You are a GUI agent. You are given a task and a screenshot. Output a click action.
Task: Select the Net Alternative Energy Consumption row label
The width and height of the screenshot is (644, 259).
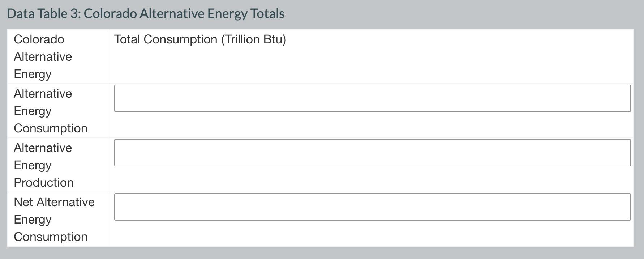point(54,219)
